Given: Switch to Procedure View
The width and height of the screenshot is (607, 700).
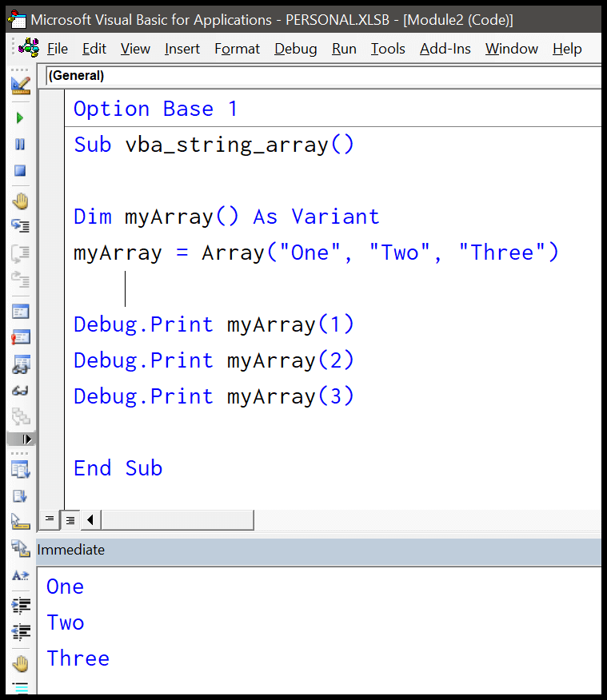Looking at the screenshot, I should (50, 519).
